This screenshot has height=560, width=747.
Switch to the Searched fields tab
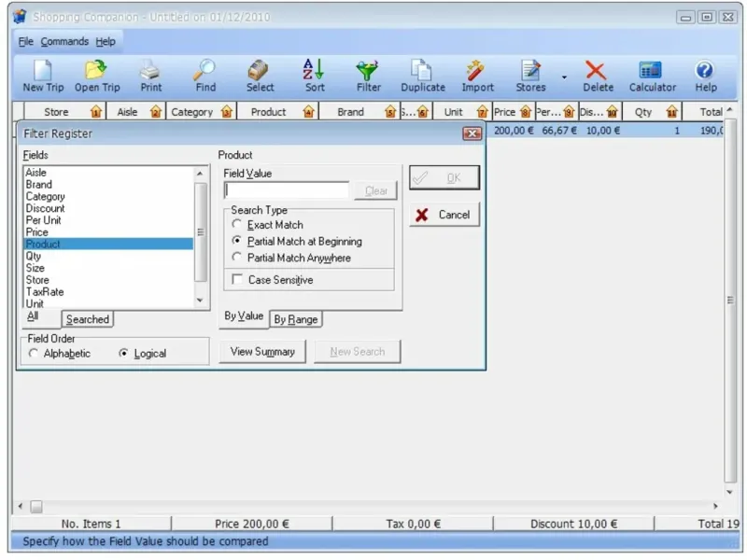pos(87,319)
